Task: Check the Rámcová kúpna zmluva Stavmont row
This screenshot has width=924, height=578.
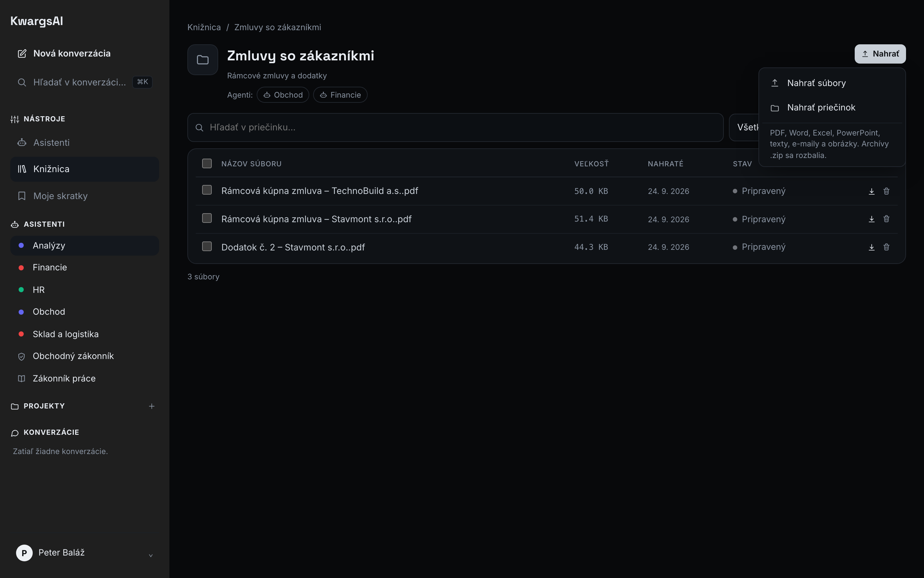Action: point(207,218)
